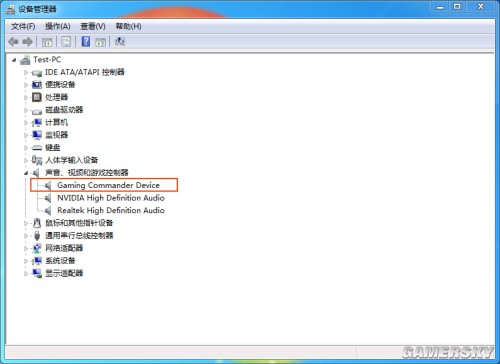Expand the IDE ATA/ATAPI 控制器 node
Screen dimensions: 500x364
coord(26,72)
